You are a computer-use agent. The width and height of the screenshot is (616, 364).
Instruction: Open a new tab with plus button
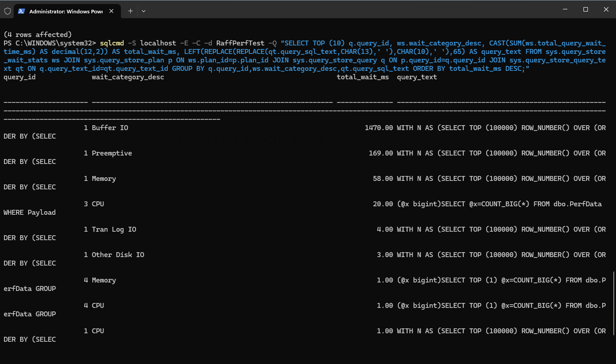(130, 11)
